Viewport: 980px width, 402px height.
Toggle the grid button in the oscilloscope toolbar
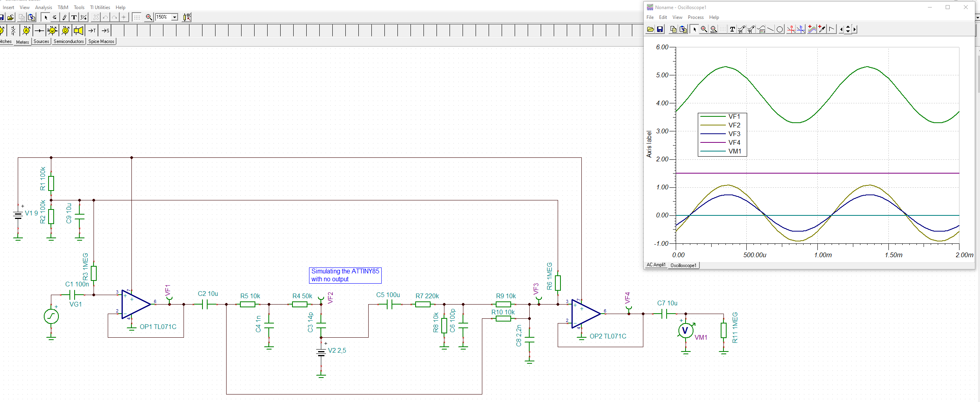pos(723,29)
